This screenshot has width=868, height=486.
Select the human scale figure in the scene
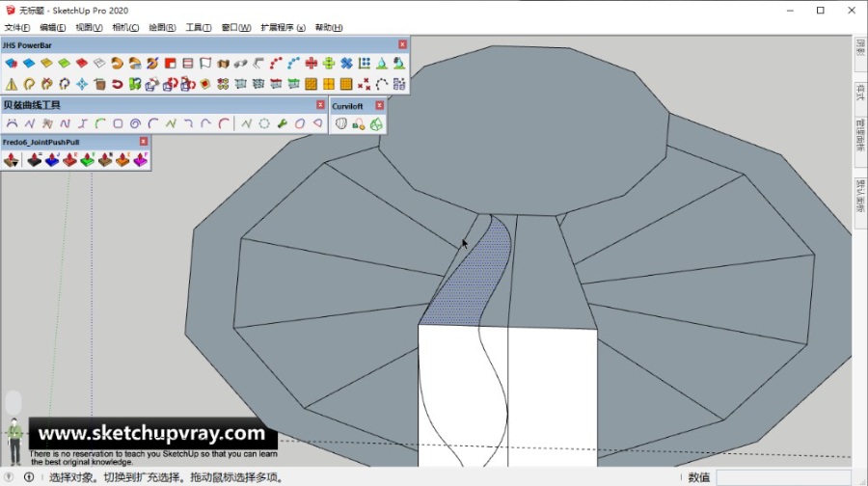(x=14, y=442)
